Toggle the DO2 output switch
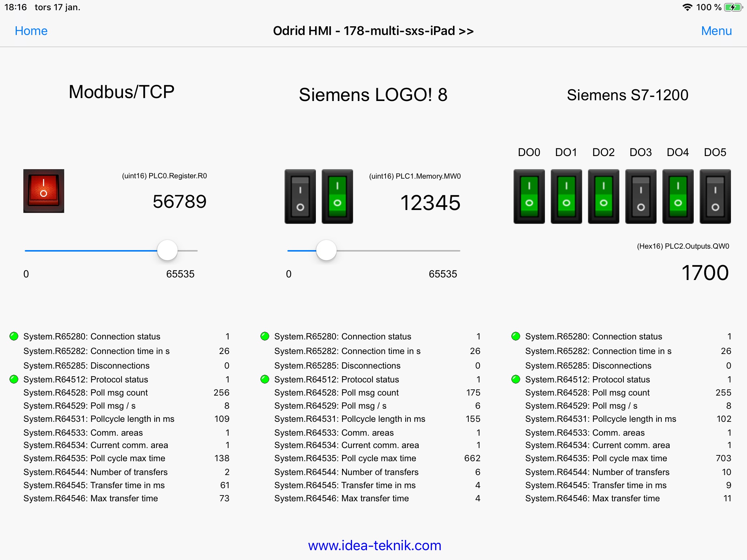747x560 pixels. click(604, 197)
